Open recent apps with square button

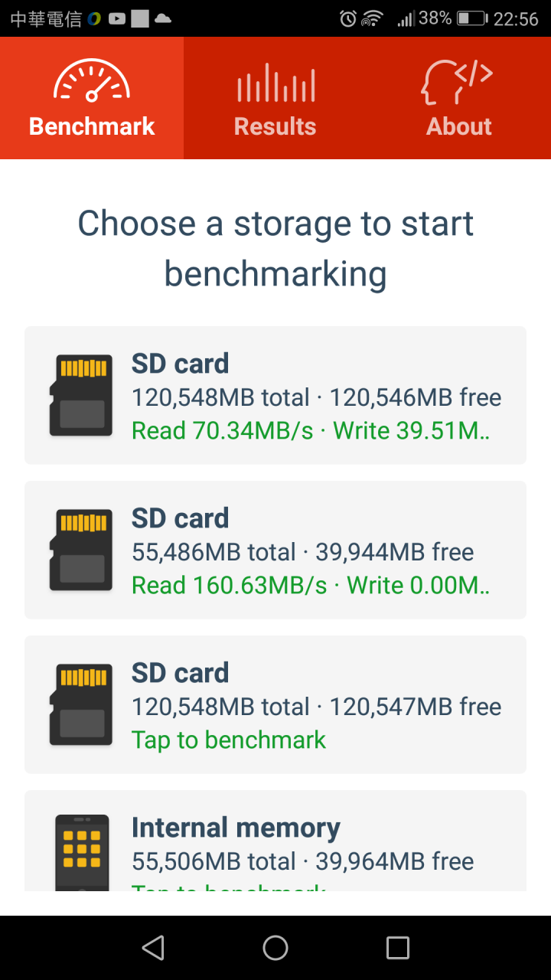click(x=398, y=948)
